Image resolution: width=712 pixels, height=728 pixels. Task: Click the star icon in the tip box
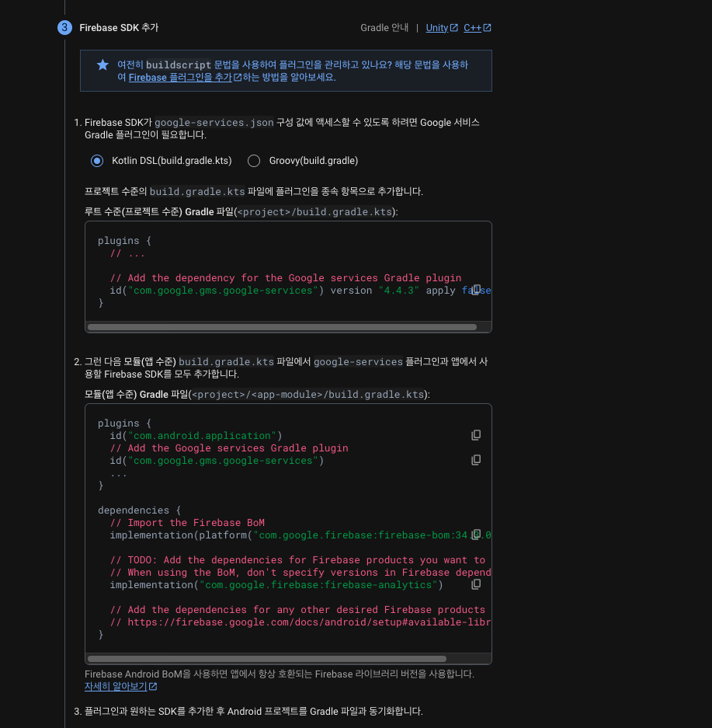[102, 65]
